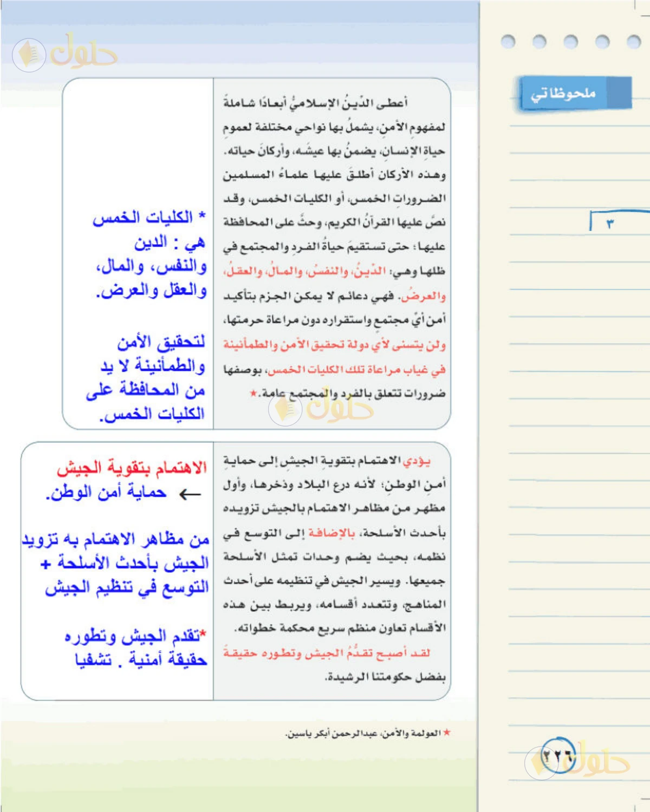Click footnote العولمة والأمن، عبدالرحمن أبكر ياسين

(x=363, y=734)
